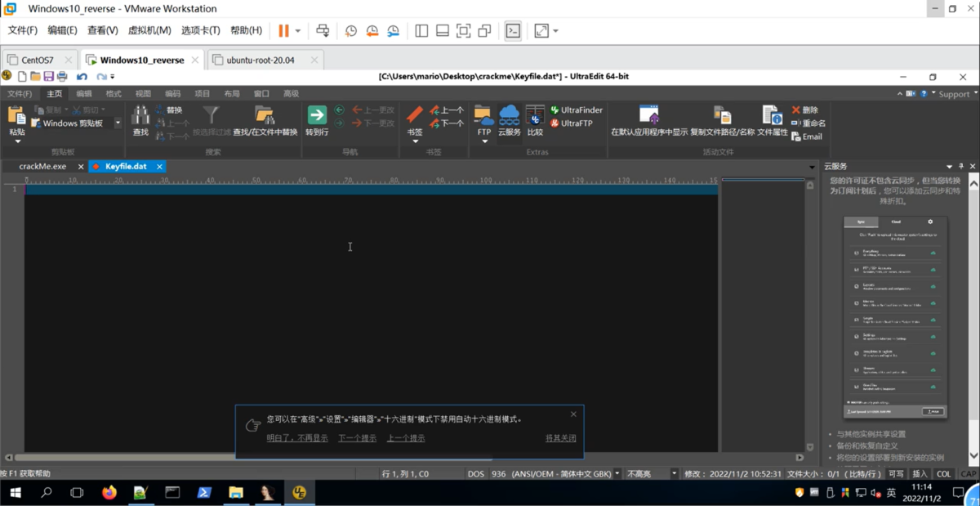Image resolution: width=980 pixels, height=506 pixels.
Task: Switch to the 编辑 ribbon tab
Action: [x=84, y=94]
